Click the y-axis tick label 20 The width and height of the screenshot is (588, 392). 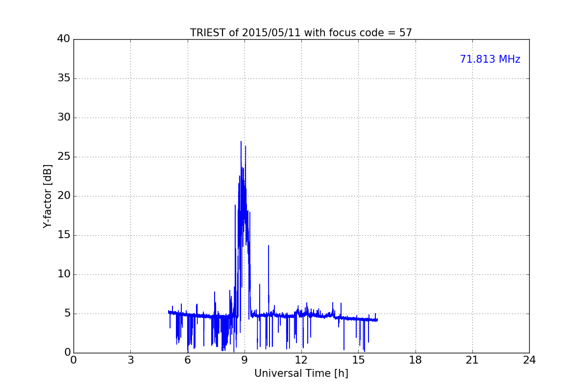64,196
